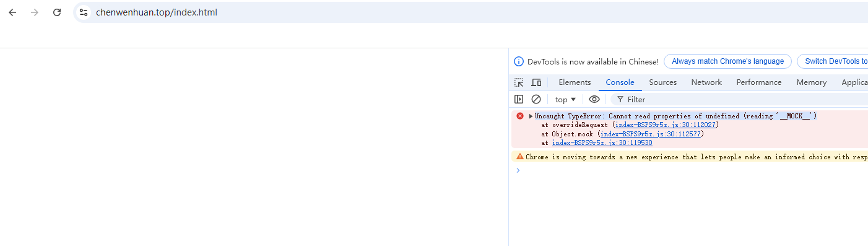The image size is (868, 246).
Task: Go back using the browser back arrow
Action: [12, 12]
